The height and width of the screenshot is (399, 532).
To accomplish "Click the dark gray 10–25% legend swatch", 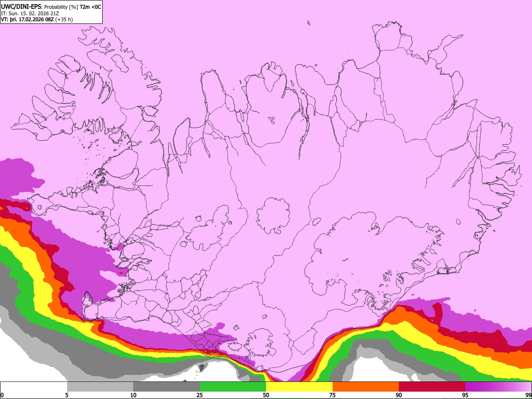I will (167, 387).
